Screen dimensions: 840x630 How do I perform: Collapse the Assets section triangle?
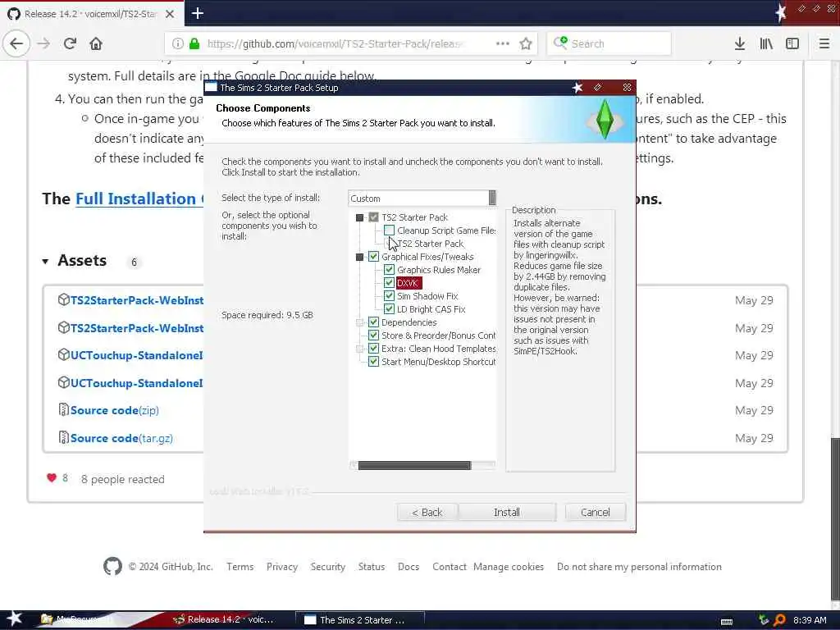click(x=46, y=262)
